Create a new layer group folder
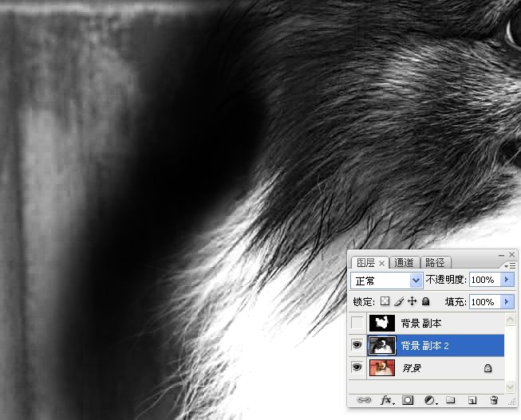This screenshot has width=521, height=420. (x=451, y=399)
